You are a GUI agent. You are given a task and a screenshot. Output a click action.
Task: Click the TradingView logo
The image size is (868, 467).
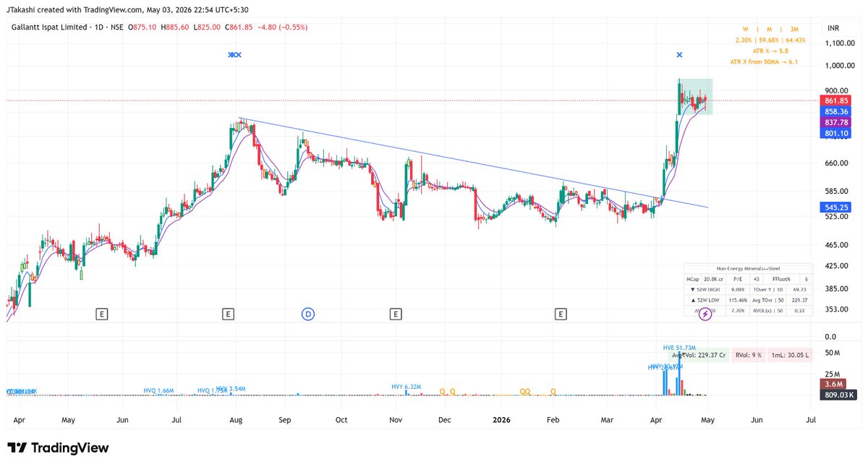click(x=58, y=448)
